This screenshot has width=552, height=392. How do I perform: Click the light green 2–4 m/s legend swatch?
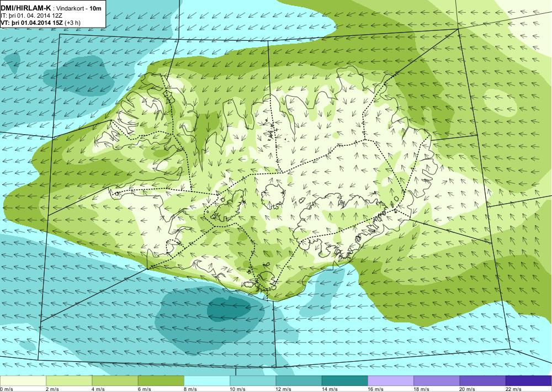(x=69, y=381)
